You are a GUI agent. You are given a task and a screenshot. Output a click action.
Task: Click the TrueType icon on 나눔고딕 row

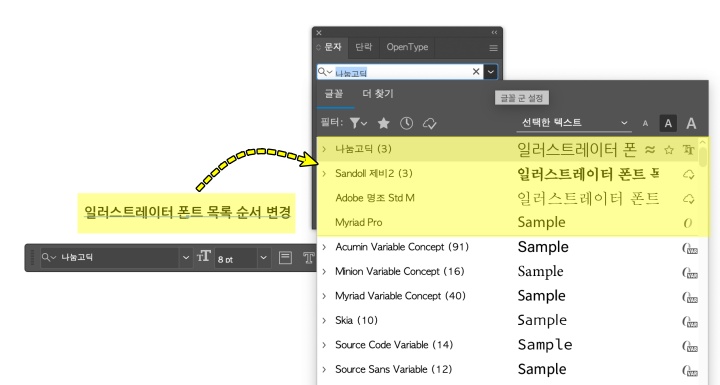[x=688, y=149]
